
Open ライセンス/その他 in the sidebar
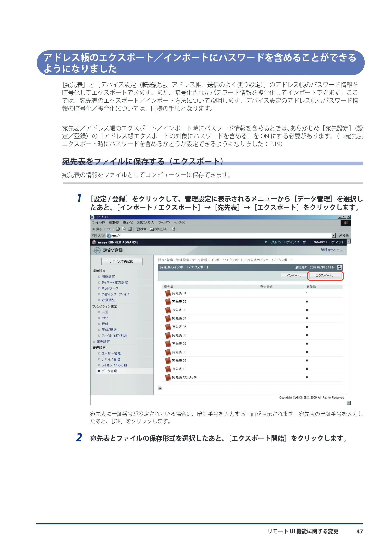point(114,365)
